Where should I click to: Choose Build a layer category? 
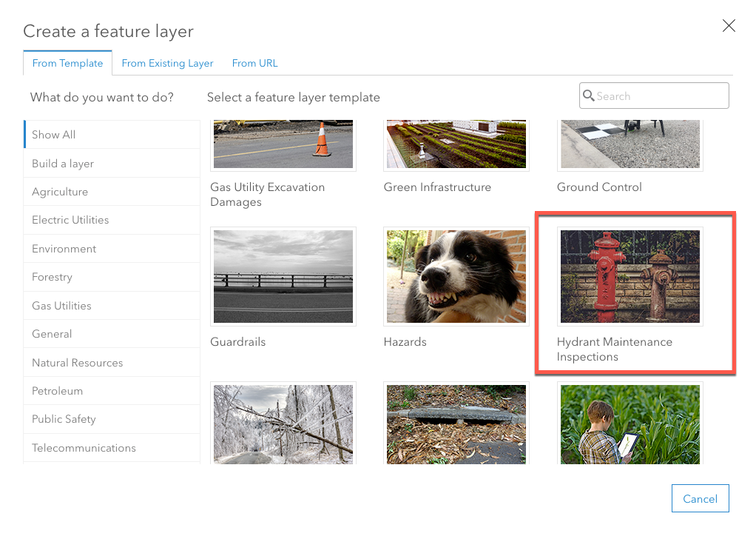coord(63,164)
